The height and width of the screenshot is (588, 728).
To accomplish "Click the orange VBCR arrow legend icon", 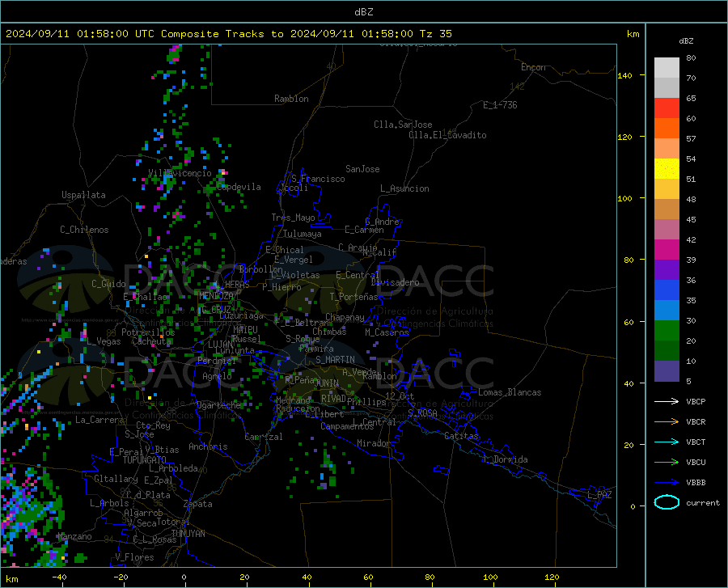I will (x=667, y=422).
